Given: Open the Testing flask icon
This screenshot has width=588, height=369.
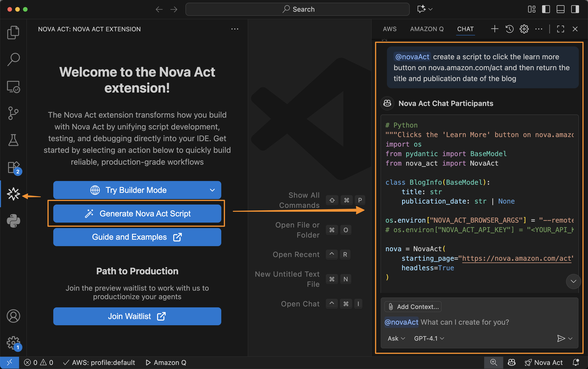Looking at the screenshot, I should pos(13,140).
